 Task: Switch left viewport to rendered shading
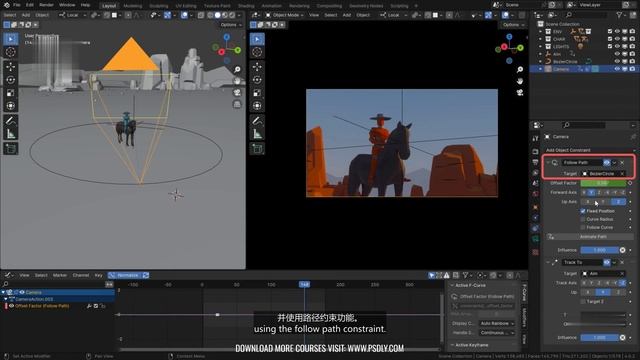(x=232, y=15)
